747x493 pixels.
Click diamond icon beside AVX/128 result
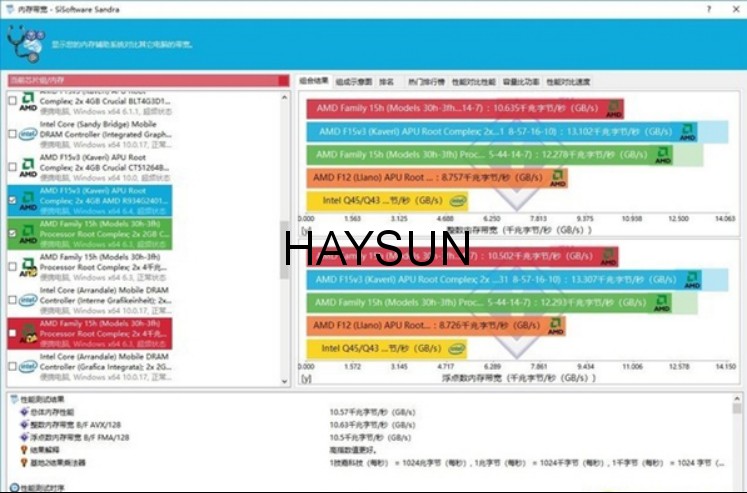[24, 424]
